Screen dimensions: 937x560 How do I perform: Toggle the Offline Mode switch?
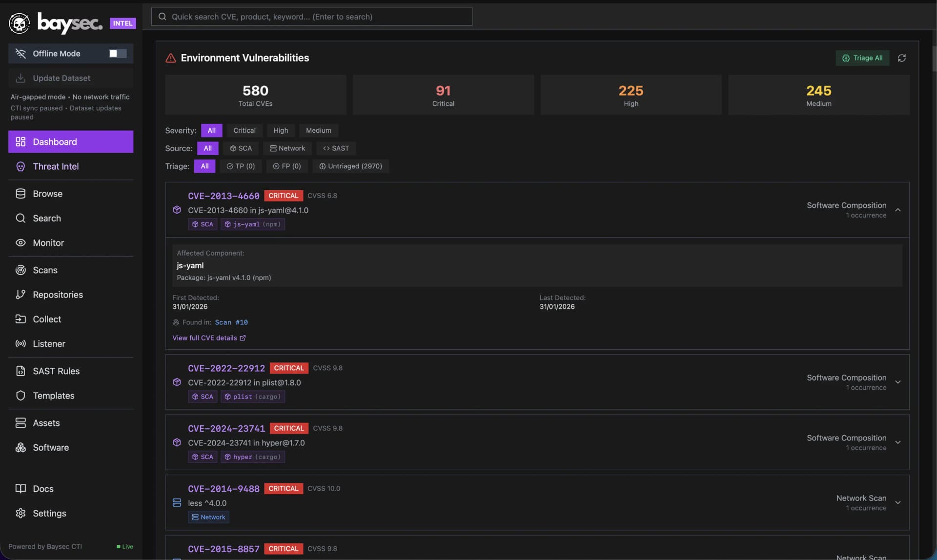coord(117,54)
